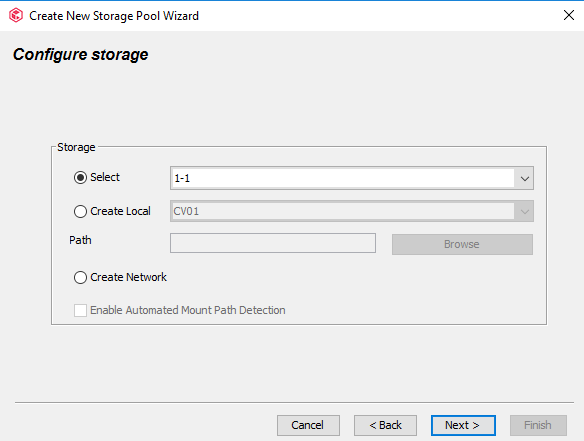Click the Create Local label text
The image size is (584, 441).
120,211
